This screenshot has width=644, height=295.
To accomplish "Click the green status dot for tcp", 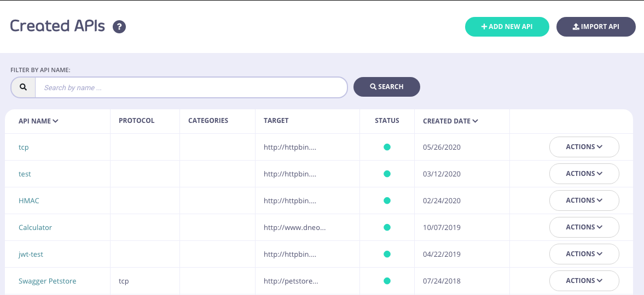I will 387,147.
